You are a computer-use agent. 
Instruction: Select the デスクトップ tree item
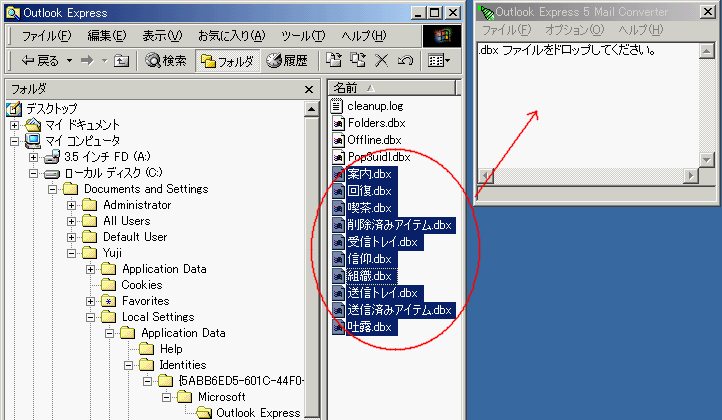[51, 109]
